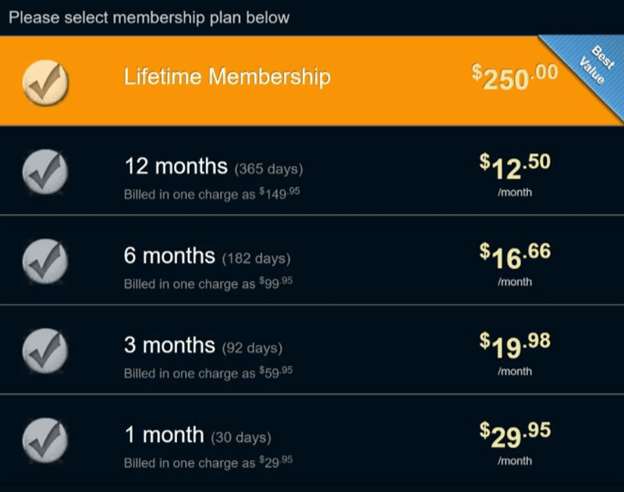Choose the 12 months plan checkmark

(x=45, y=172)
